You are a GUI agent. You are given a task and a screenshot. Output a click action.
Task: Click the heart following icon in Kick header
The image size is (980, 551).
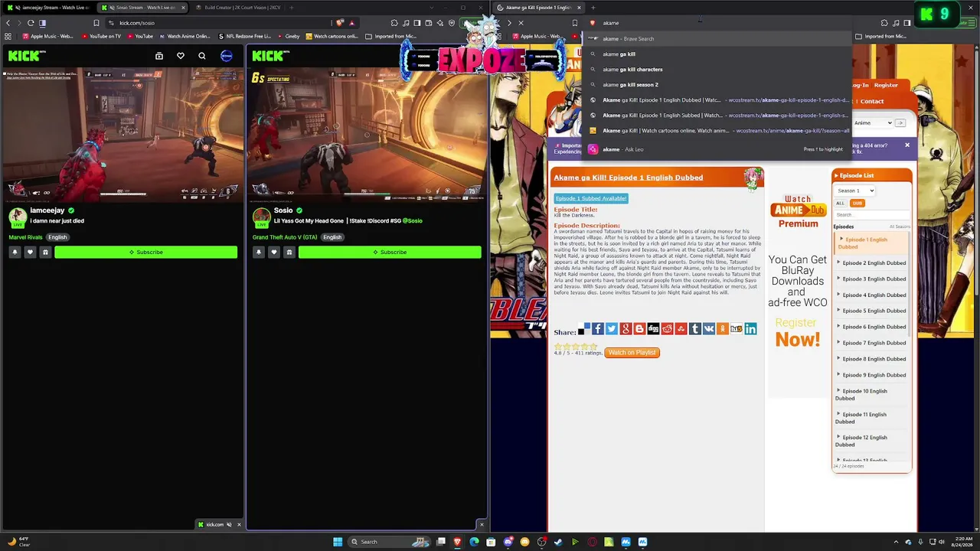click(x=181, y=56)
